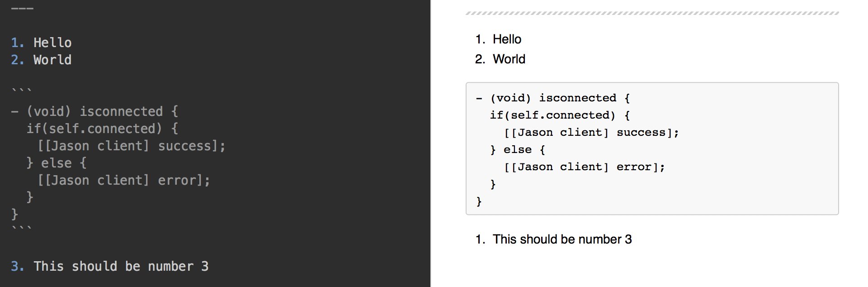Click the closing code fence backticks
Screen dimensions: 868x287
pyautogui.click(x=22, y=229)
